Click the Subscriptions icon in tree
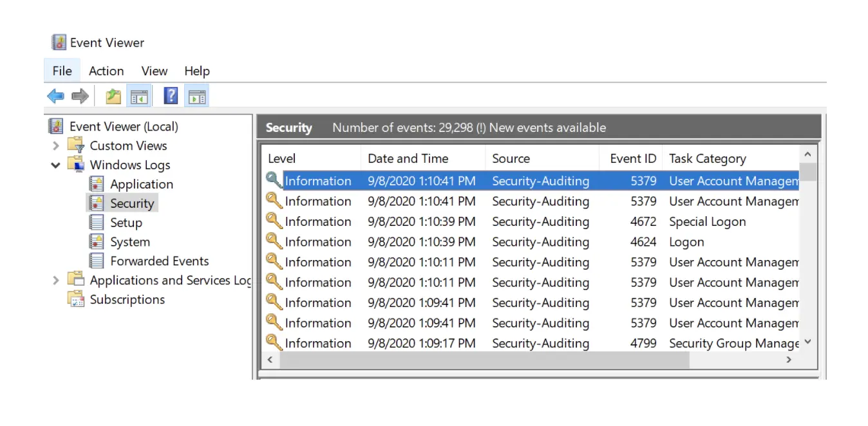Image resolution: width=868 pixels, height=426 pixels. point(76,299)
